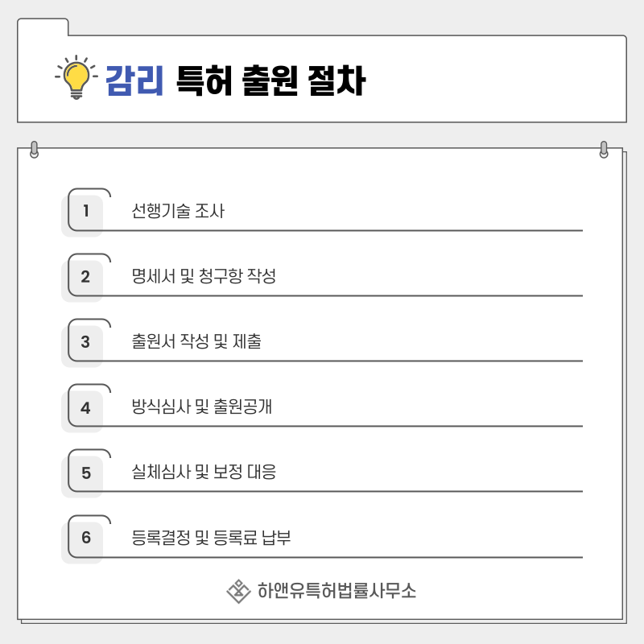644x644 pixels.
Task: Click the folder tab on title card
Action: pyautogui.click(x=43, y=27)
